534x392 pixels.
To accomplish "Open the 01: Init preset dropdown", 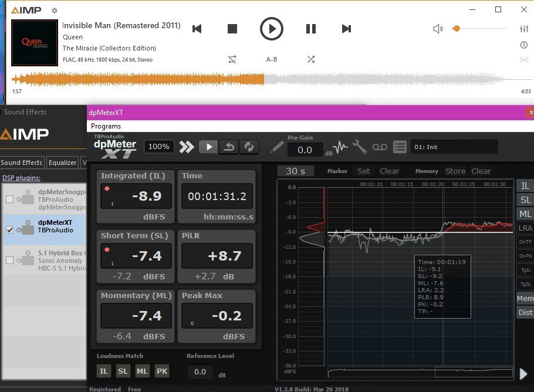I will [x=454, y=147].
